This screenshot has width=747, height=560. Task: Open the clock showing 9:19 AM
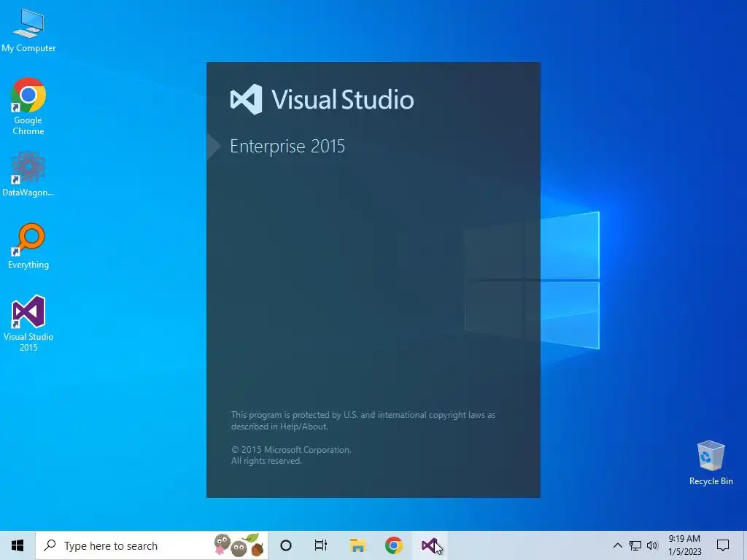(x=684, y=545)
